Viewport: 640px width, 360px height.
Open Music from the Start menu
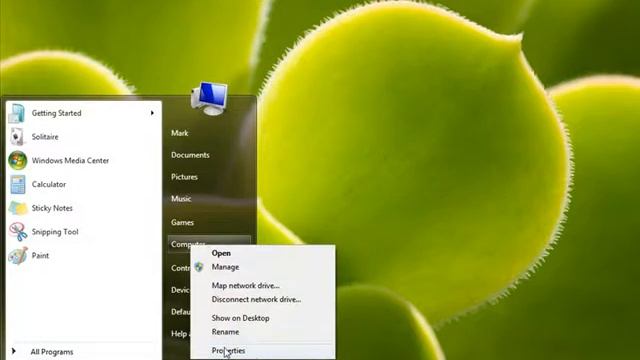[181, 199]
